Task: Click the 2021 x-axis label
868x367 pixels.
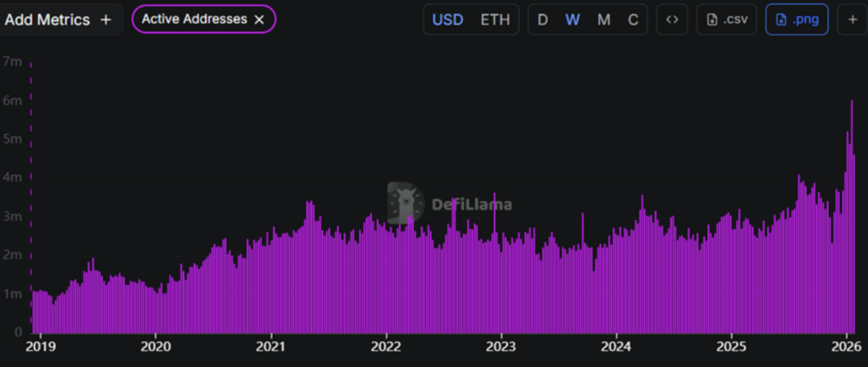Action: click(x=271, y=347)
